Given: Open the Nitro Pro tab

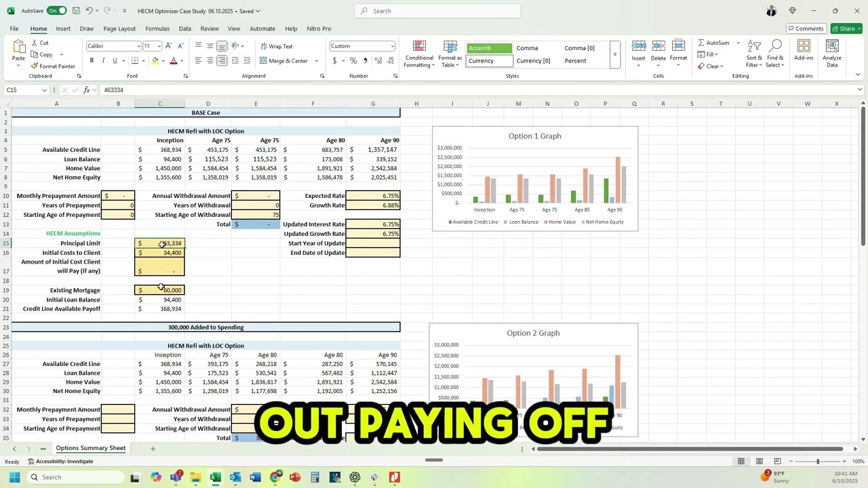Looking at the screenshot, I should tap(319, 28).
